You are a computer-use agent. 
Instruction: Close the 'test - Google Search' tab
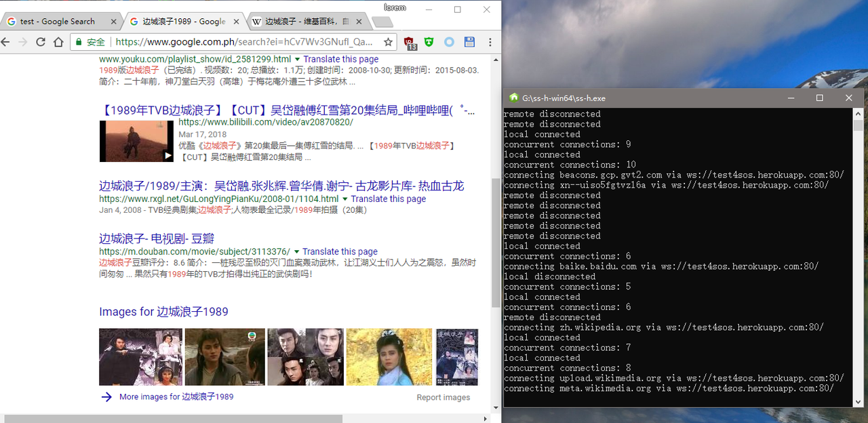click(113, 22)
